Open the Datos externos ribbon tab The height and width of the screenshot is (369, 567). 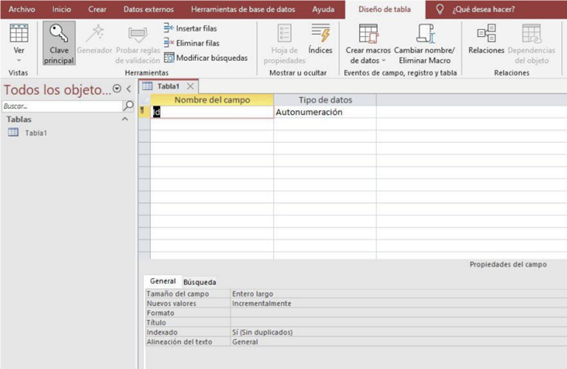[x=148, y=9]
